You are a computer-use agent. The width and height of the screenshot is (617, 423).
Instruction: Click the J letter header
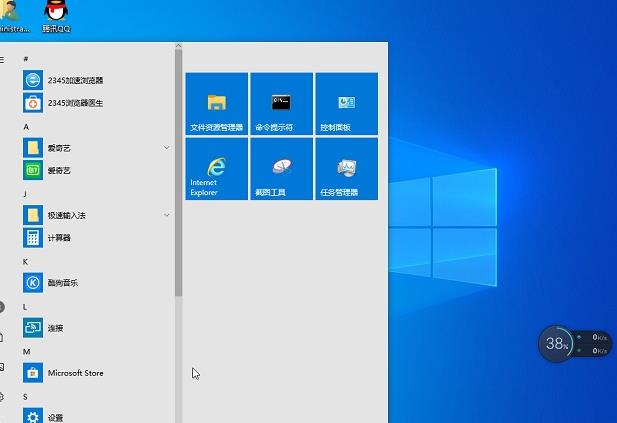point(25,194)
